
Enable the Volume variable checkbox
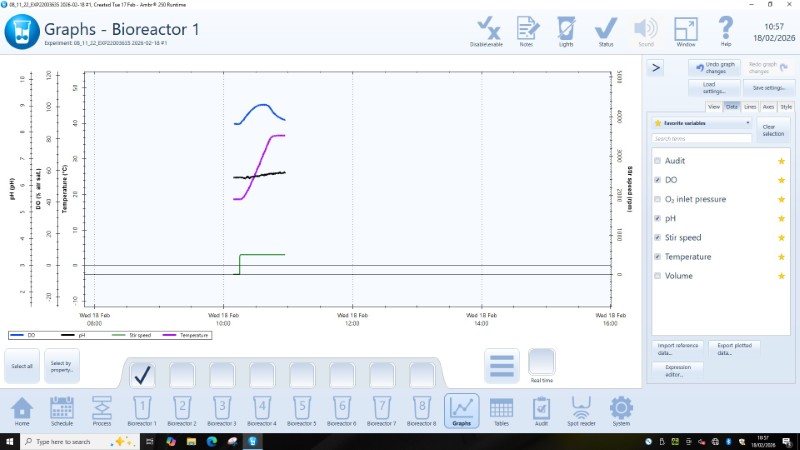657,275
